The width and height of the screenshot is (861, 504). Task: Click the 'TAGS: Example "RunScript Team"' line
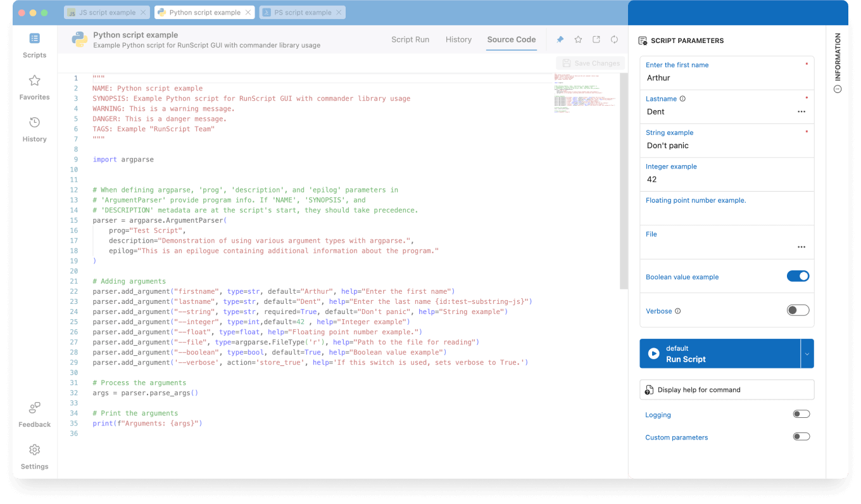pos(153,129)
